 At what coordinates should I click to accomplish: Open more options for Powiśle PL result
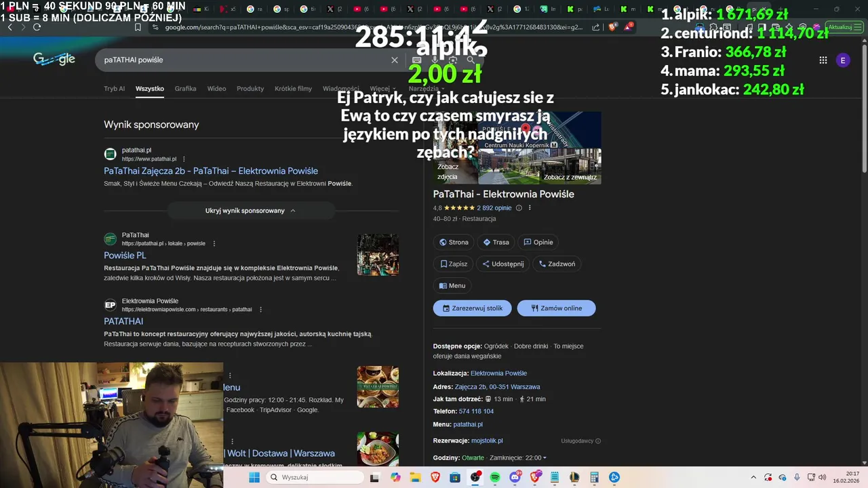pyautogui.click(x=214, y=243)
